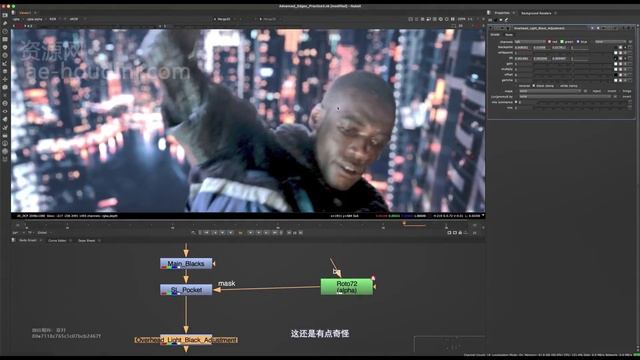Toggle the white clamp checkbox
The image size is (640, 360).
pyautogui.click(x=558, y=86)
